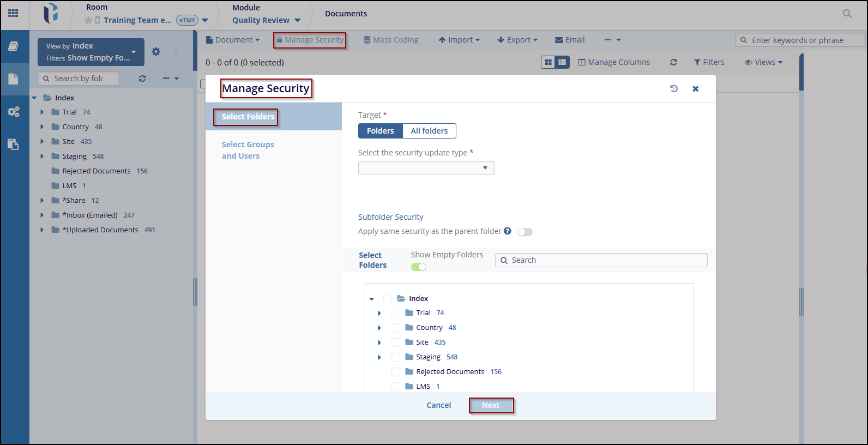Click the folder Search field in dialog
Screen dimensions: 868x445
(605, 260)
